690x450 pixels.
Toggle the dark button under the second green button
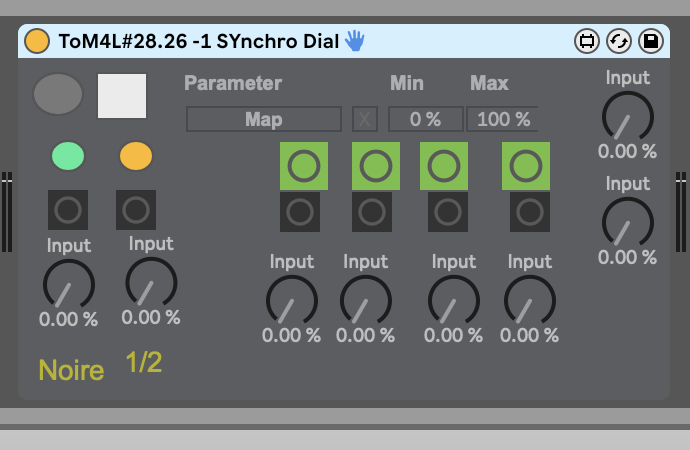(x=372, y=212)
